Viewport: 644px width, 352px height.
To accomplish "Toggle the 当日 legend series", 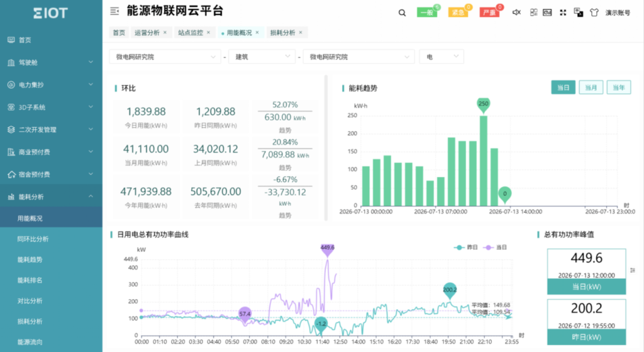I will 495,247.
